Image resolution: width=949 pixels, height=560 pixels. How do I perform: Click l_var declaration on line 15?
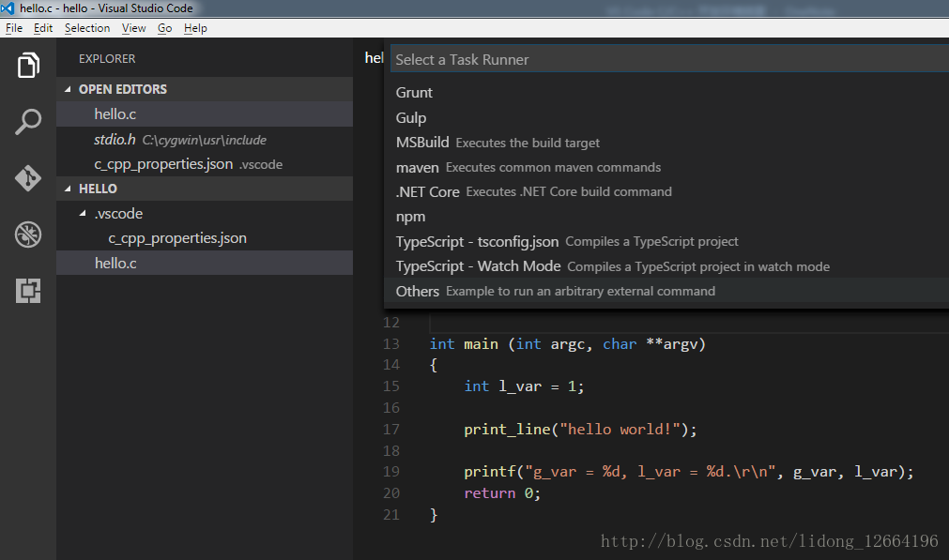520,386
